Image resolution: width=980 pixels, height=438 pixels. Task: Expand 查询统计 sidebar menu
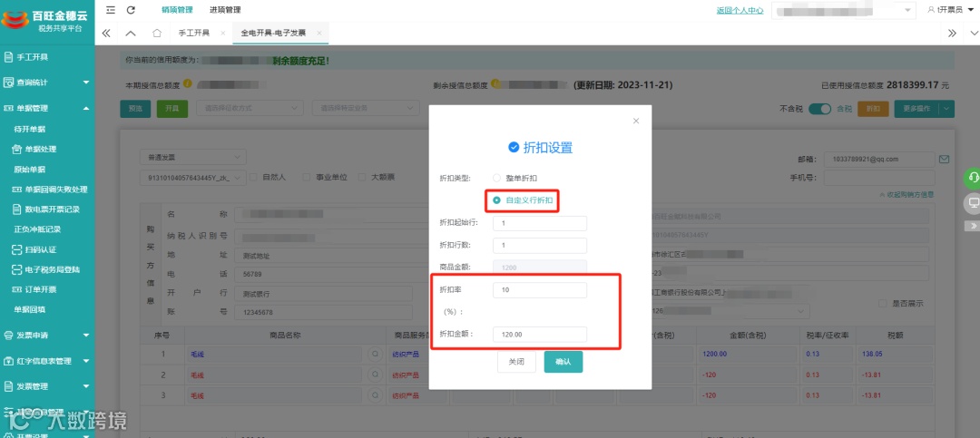47,83
